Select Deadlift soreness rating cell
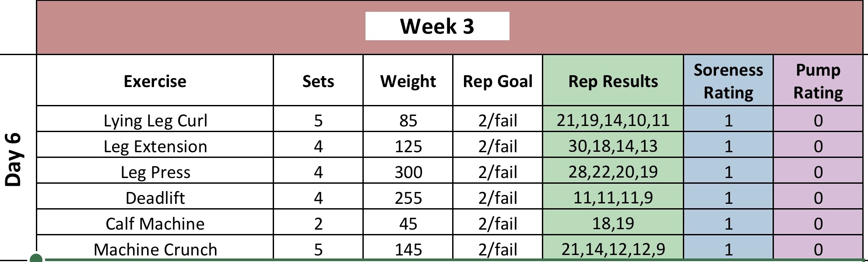868x262 pixels. [728, 198]
